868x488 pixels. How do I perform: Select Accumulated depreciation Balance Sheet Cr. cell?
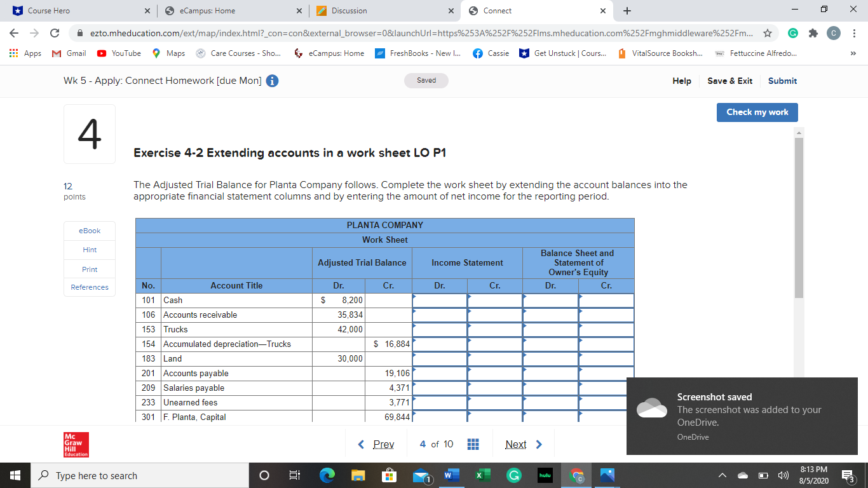[606, 344]
